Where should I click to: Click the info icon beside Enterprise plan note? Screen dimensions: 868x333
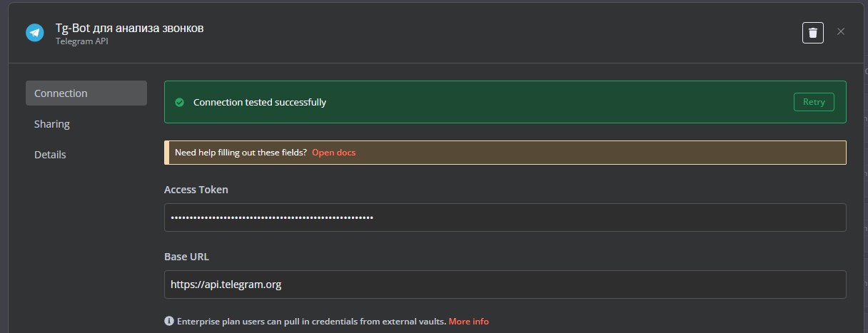coord(169,321)
